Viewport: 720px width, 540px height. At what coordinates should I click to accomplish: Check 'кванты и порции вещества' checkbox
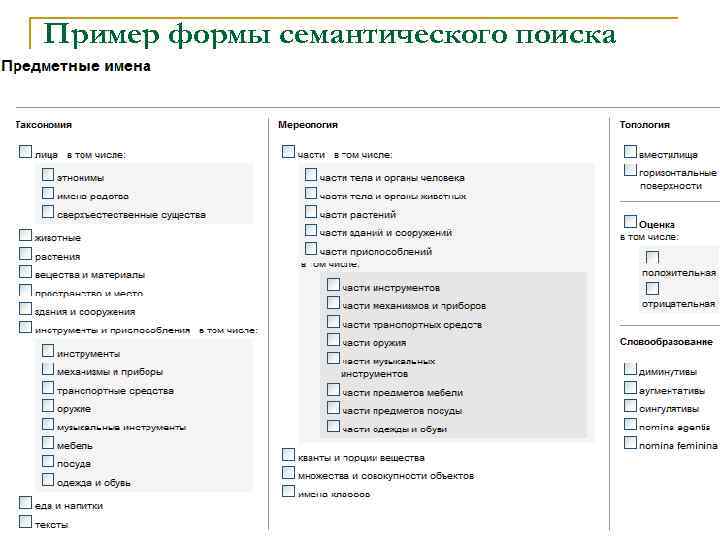(288, 455)
